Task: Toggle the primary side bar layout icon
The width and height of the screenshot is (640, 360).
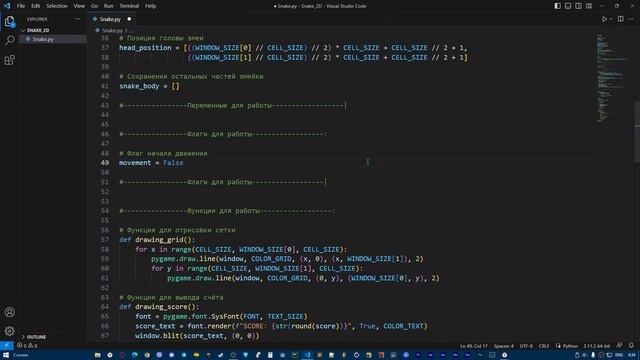Action: click(558, 6)
